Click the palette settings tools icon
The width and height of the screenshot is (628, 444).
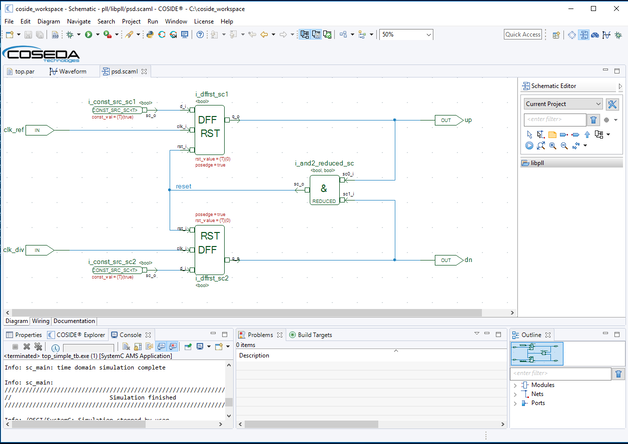point(612,104)
